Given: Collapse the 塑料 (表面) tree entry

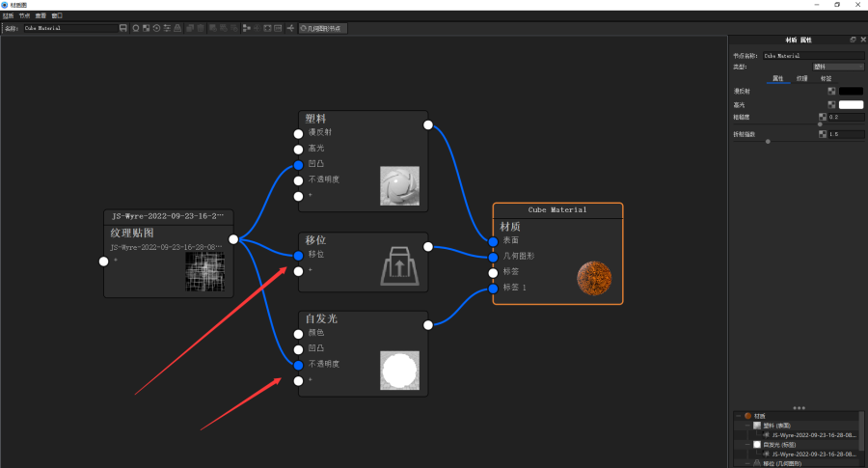Looking at the screenshot, I should (747, 426).
